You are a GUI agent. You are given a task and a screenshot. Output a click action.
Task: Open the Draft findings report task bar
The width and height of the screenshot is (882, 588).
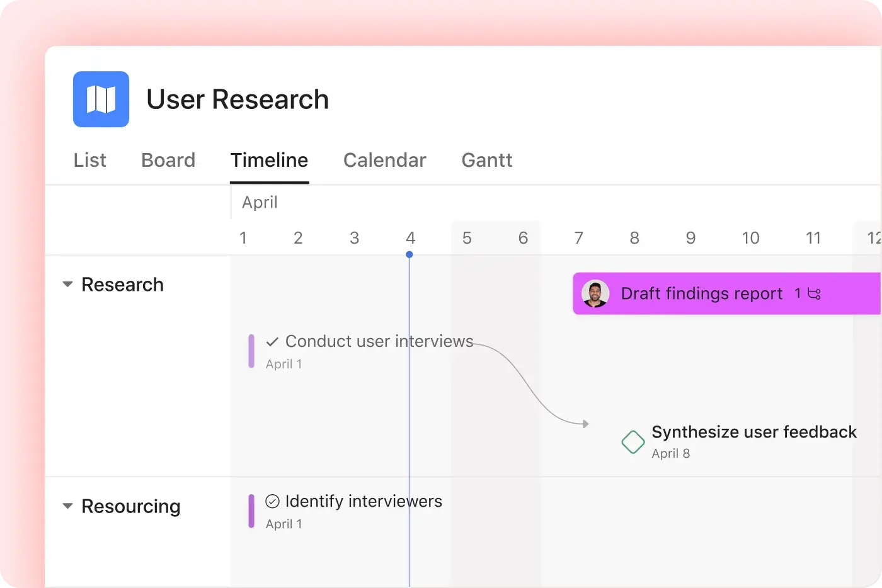click(x=726, y=293)
